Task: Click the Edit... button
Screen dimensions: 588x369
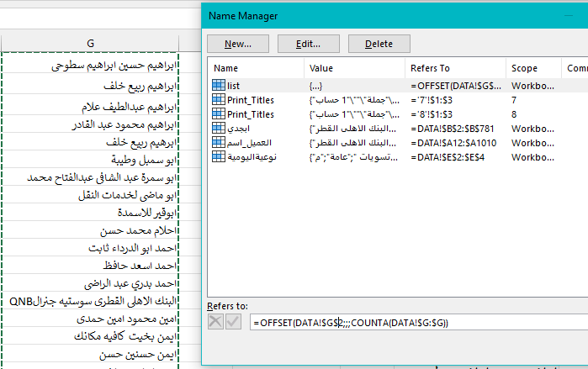Action: 308,44
